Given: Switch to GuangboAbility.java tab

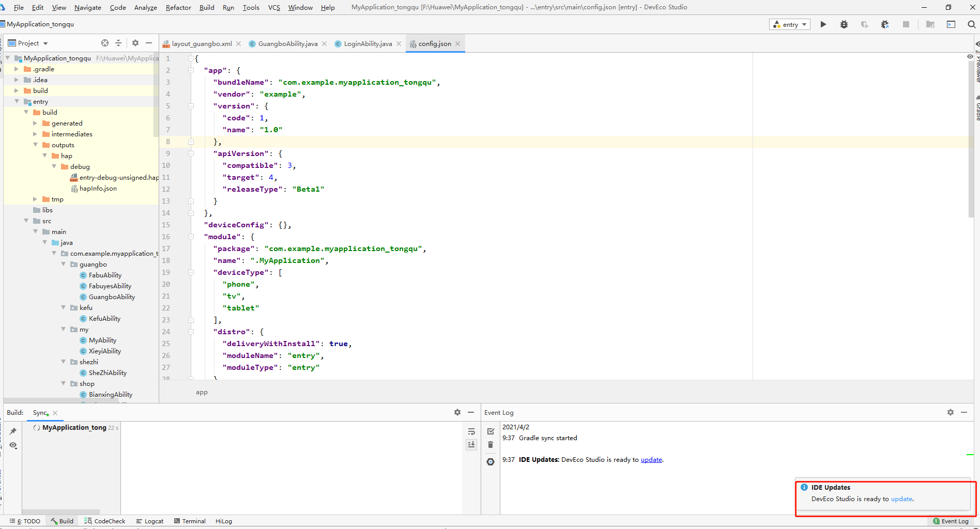Looking at the screenshot, I should pyautogui.click(x=288, y=44).
